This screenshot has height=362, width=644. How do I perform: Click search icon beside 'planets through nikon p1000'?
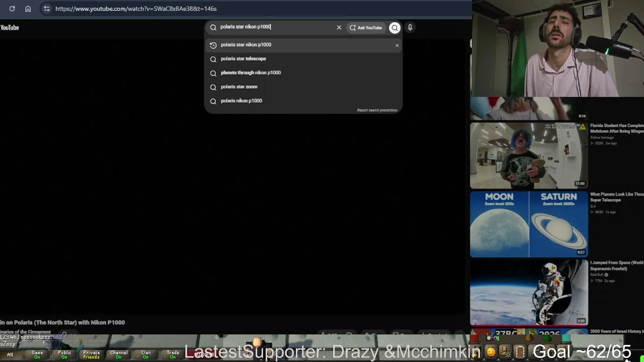[213, 73]
